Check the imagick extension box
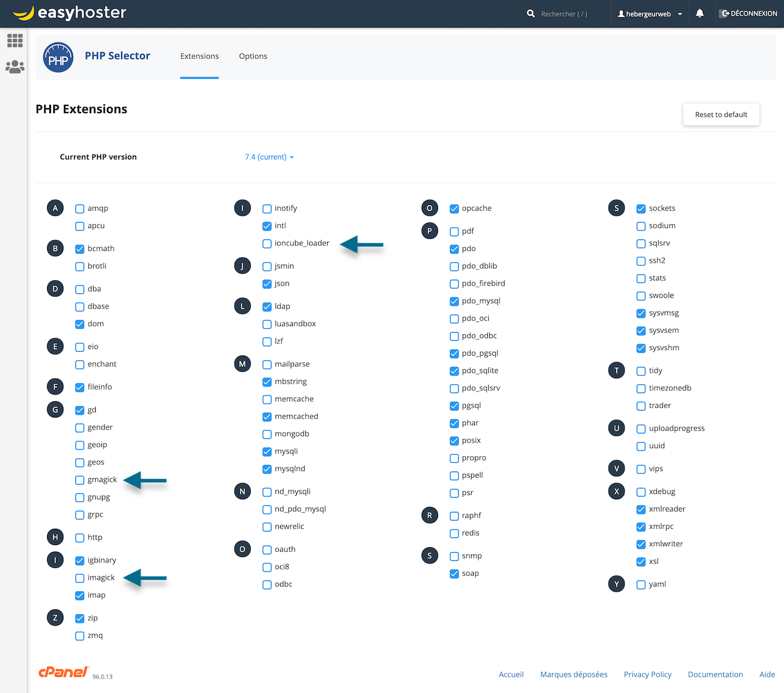This screenshot has height=693, width=784. tap(80, 578)
